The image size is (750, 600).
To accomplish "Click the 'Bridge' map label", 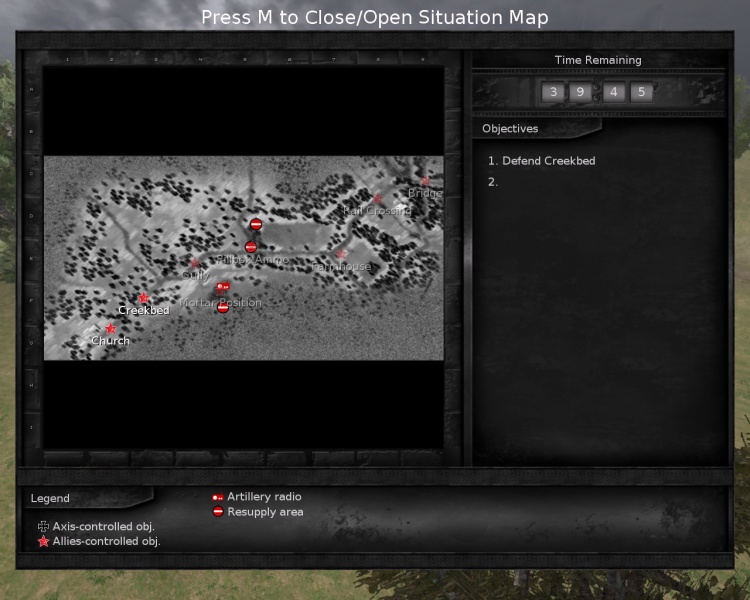I will (425, 193).
